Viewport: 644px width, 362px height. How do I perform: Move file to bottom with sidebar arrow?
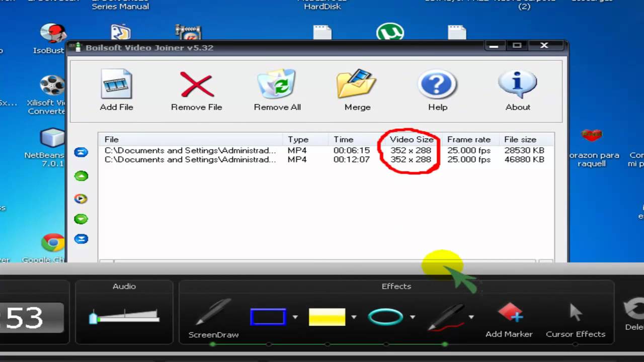coord(81,239)
